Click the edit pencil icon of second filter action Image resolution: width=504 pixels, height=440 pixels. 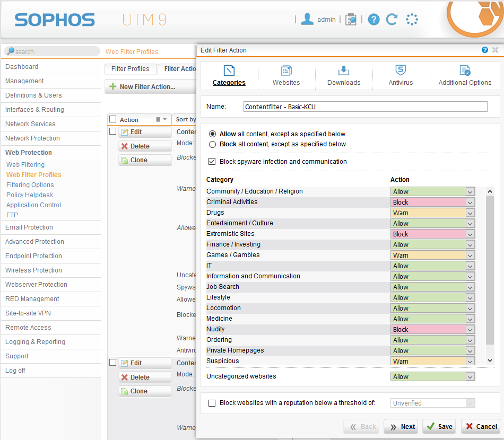[124, 363]
